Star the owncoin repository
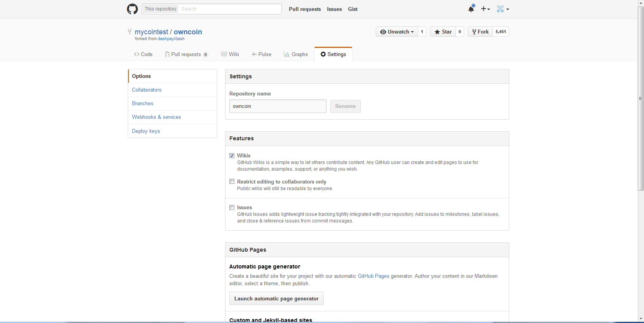 (x=443, y=32)
